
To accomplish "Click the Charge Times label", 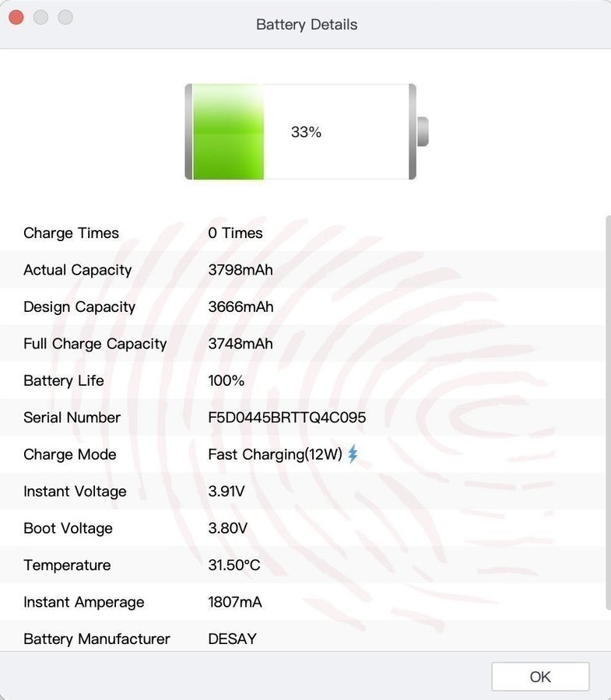I will pyautogui.click(x=71, y=233).
